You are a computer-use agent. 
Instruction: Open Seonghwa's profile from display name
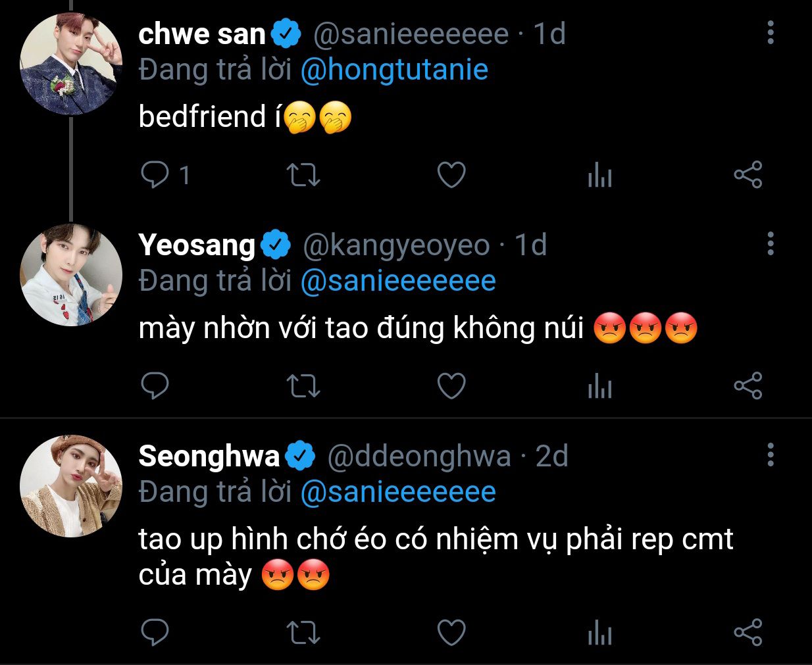[x=209, y=456]
